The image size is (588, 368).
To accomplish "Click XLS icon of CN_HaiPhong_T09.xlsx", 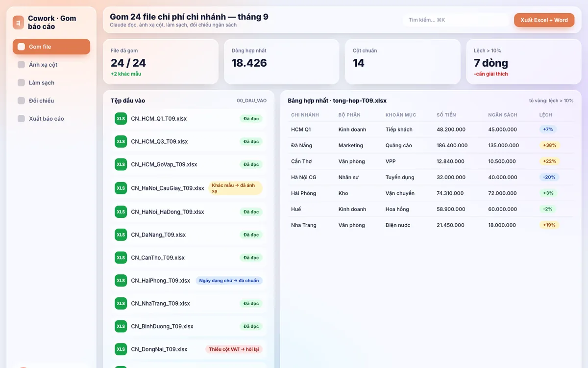I will click(x=121, y=281).
